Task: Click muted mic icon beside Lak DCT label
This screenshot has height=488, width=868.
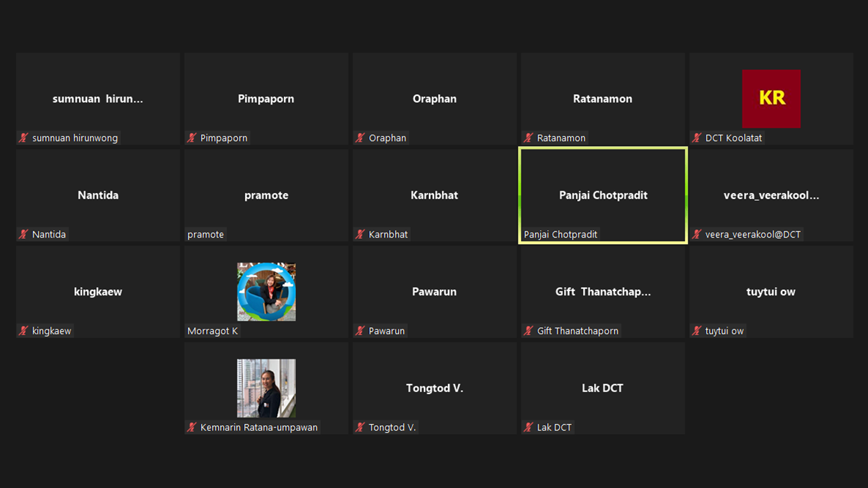Action: pos(529,428)
